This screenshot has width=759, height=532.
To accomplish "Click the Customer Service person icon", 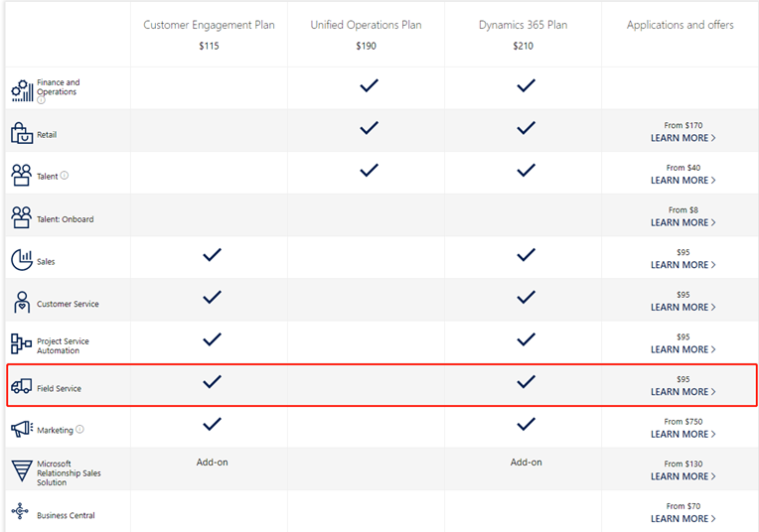I will (22, 303).
